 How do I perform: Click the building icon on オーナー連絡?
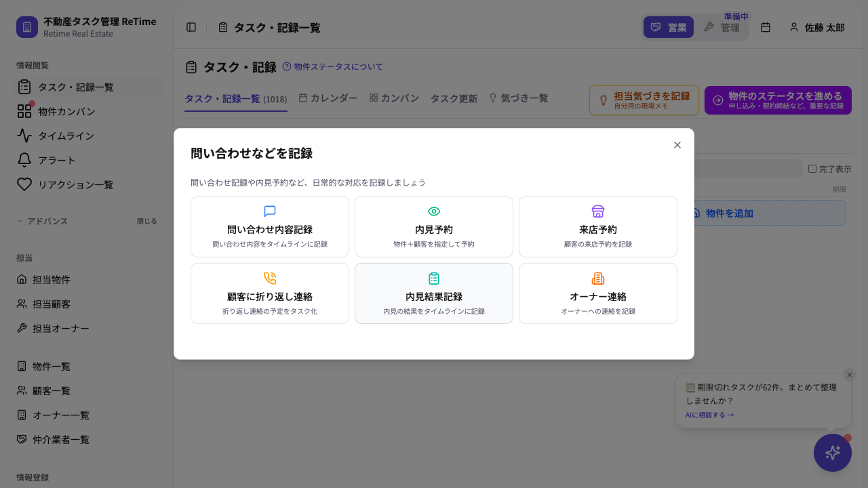pos(598,279)
